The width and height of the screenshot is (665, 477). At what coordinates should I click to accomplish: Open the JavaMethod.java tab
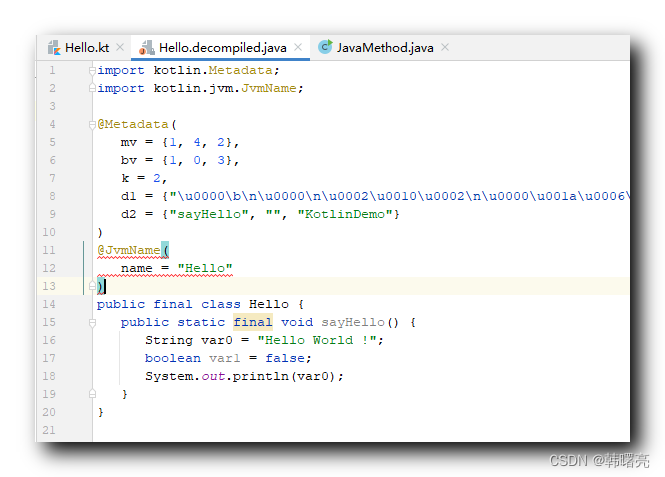[x=385, y=47]
